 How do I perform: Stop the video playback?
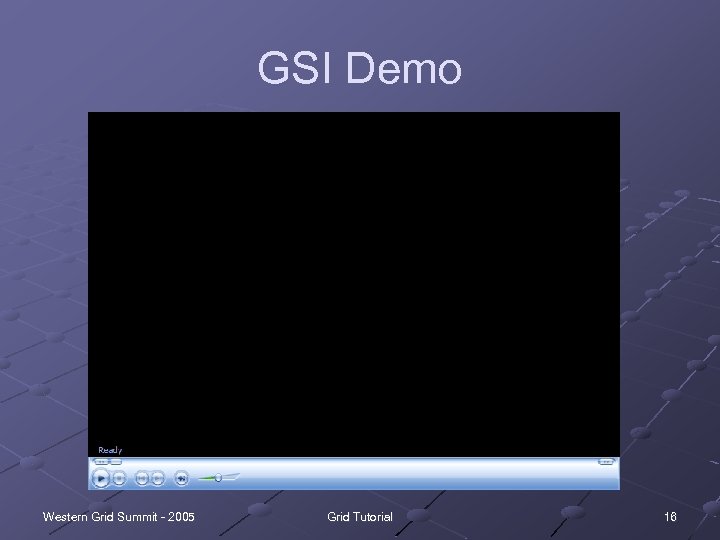119,478
